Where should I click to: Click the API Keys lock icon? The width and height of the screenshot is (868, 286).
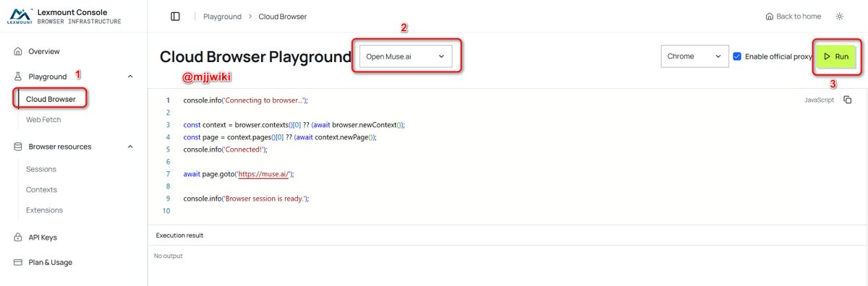click(x=18, y=237)
